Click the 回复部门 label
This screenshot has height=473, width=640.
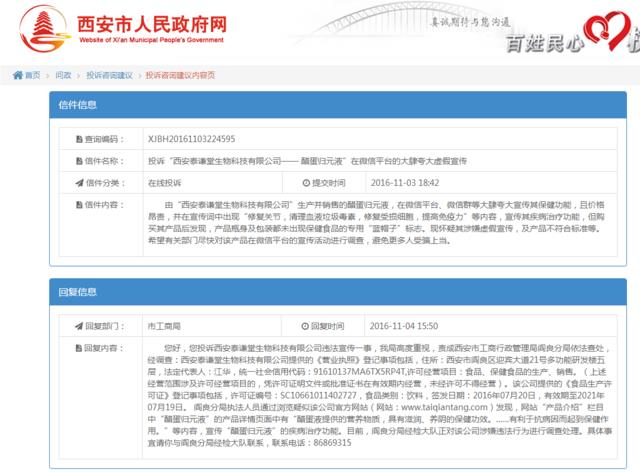click(x=104, y=326)
